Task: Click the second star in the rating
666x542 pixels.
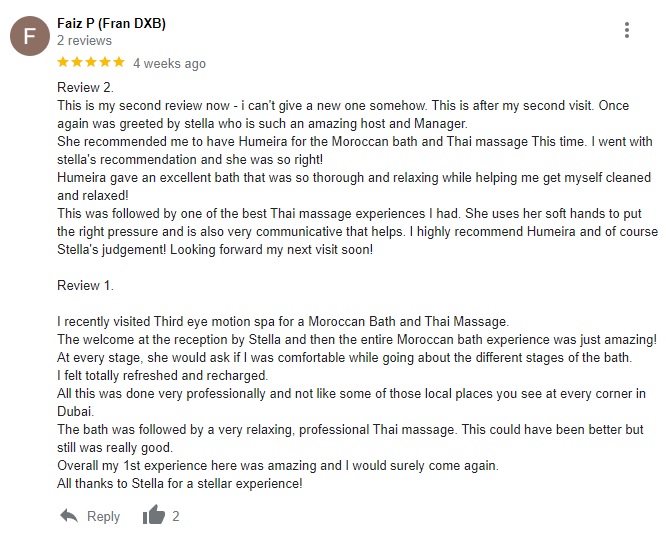Action: pyautogui.click(x=78, y=62)
